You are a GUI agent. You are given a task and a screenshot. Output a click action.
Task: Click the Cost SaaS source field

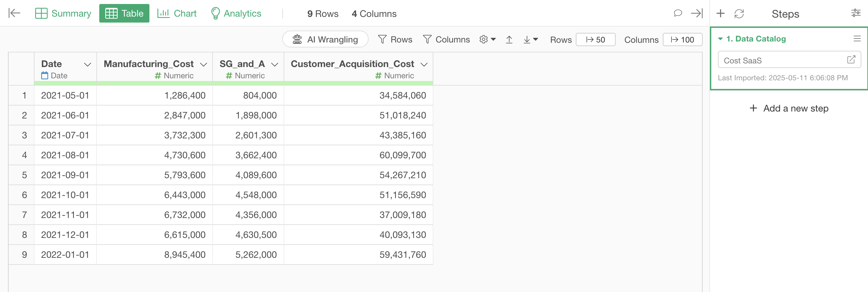pyautogui.click(x=790, y=60)
